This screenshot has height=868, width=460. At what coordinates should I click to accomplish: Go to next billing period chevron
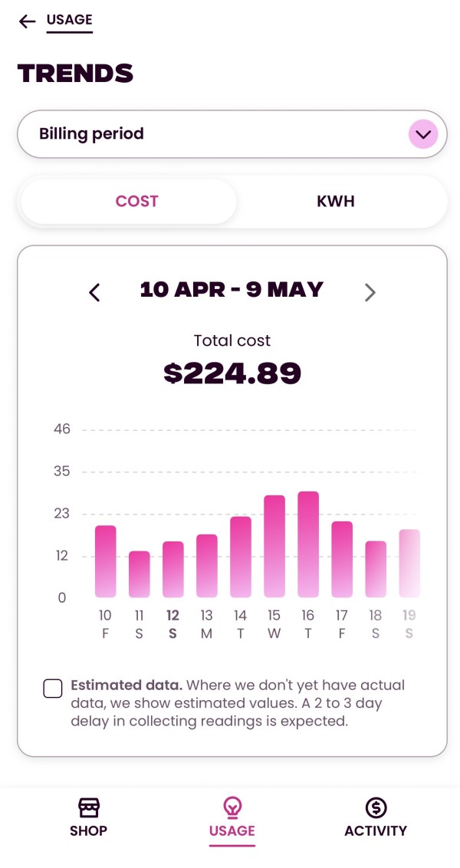pos(370,292)
